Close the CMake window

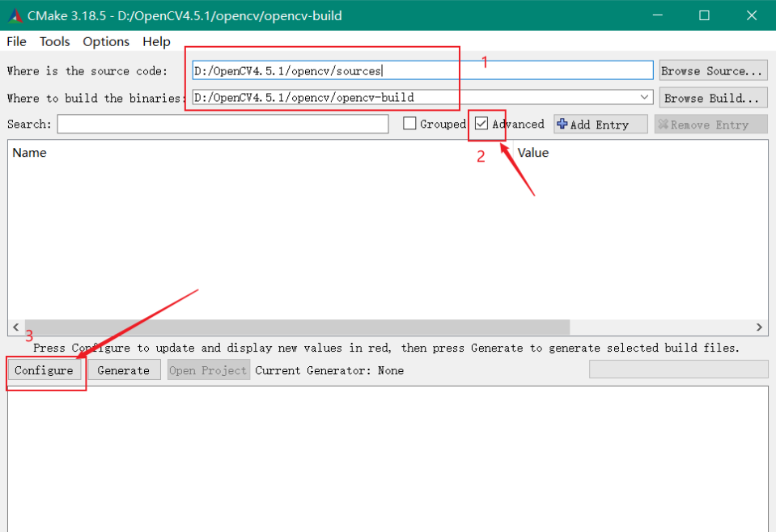752,15
